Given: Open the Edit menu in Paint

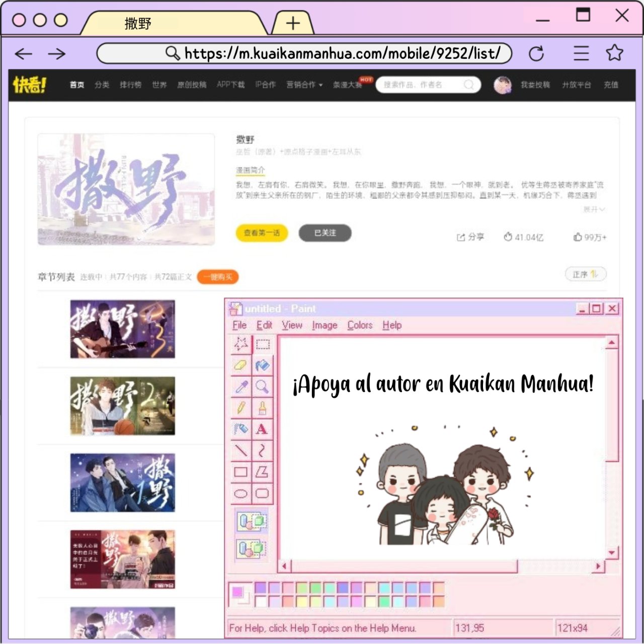Looking at the screenshot, I should pyautogui.click(x=264, y=325).
